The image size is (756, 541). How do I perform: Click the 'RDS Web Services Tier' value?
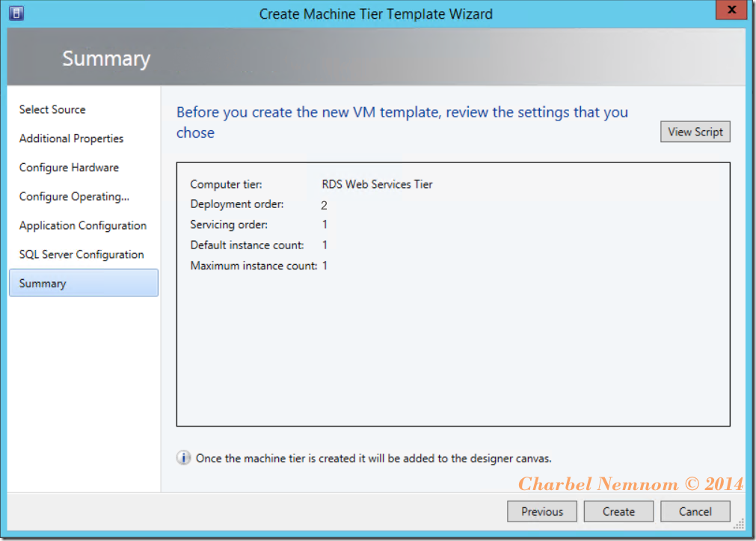point(377,184)
